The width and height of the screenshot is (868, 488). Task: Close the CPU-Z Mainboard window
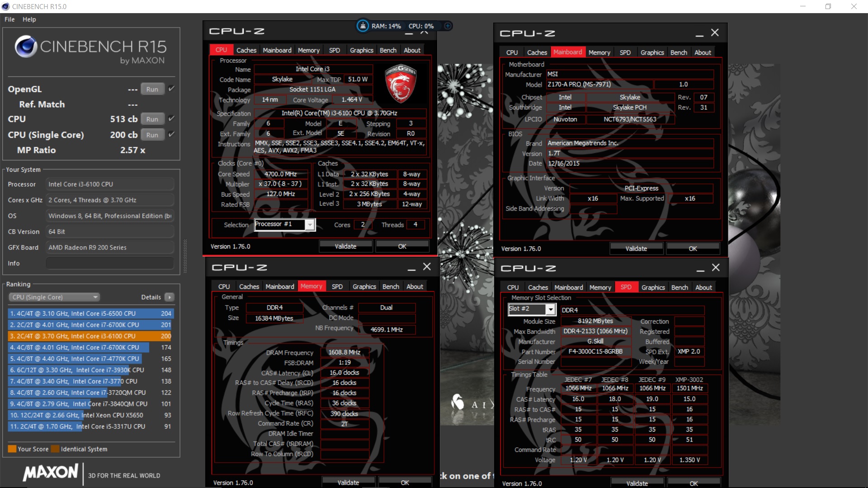[x=715, y=33]
